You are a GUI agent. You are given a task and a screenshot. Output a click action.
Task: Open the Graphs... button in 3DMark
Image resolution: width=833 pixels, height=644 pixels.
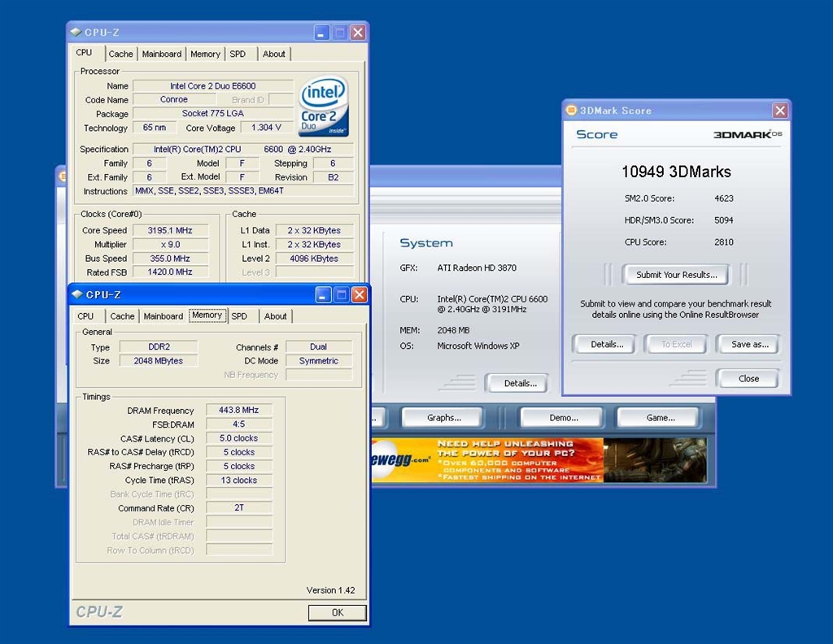443,418
